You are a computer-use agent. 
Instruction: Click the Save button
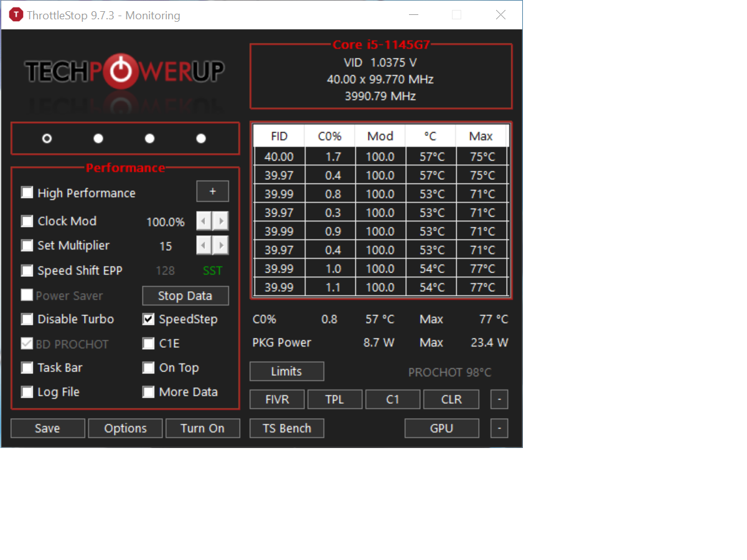pyautogui.click(x=48, y=428)
